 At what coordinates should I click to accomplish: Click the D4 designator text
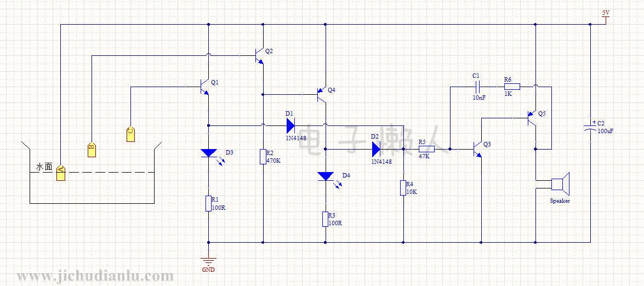[346, 176]
